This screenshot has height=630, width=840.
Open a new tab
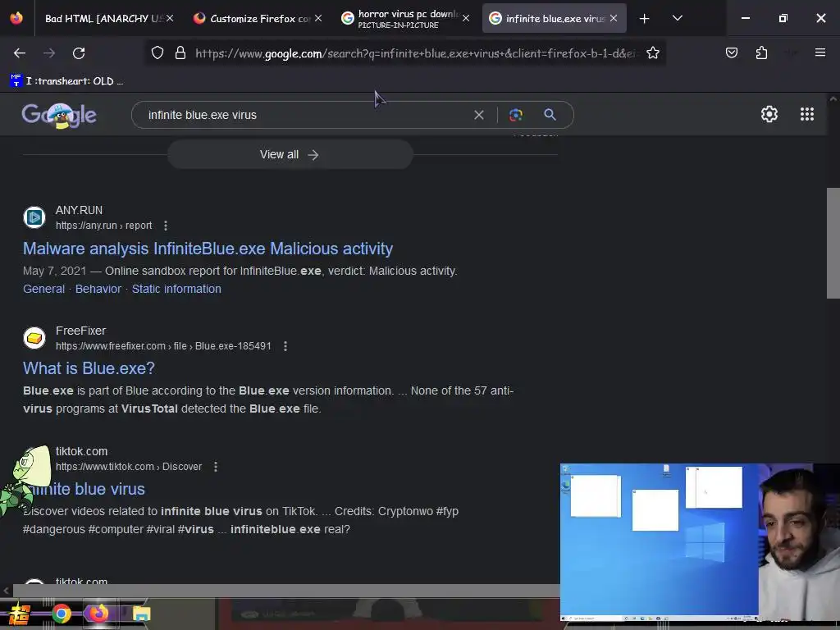[x=645, y=19]
